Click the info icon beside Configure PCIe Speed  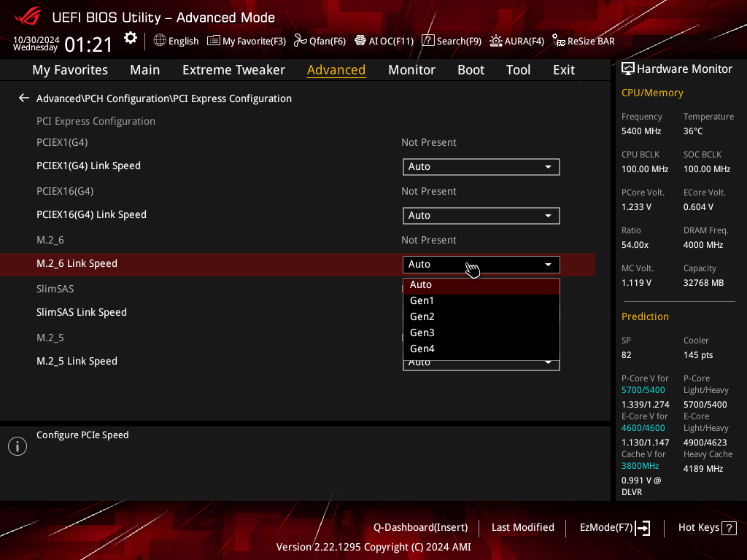(18, 446)
